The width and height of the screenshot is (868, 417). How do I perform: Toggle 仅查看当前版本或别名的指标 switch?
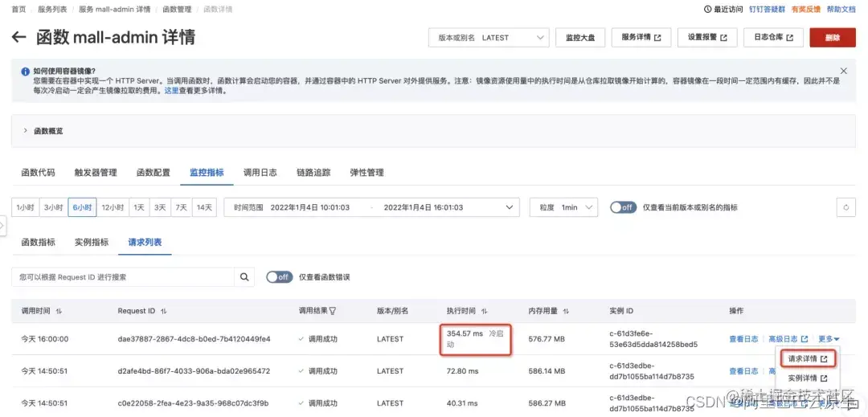coord(624,207)
